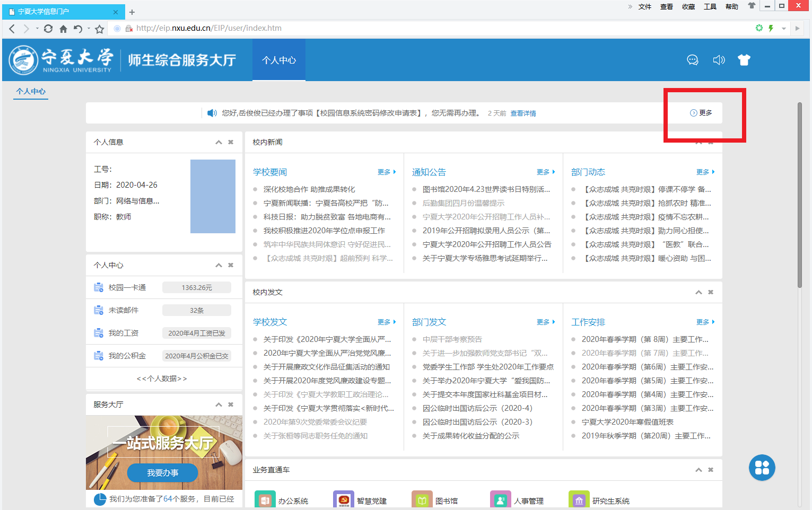Open the theme skin shirt icon in header
812x510 pixels.
click(744, 60)
